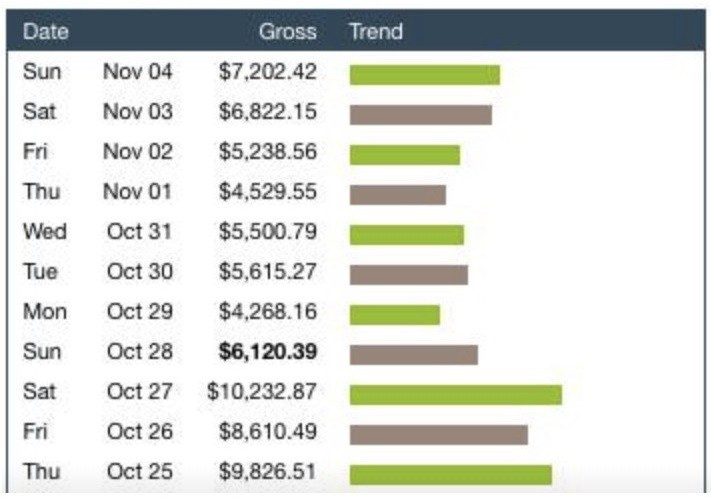Image resolution: width=711 pixels, height=497 pixels.
Task: Click the $7,202.42 gross amount
Action: [x=268, y=72]
